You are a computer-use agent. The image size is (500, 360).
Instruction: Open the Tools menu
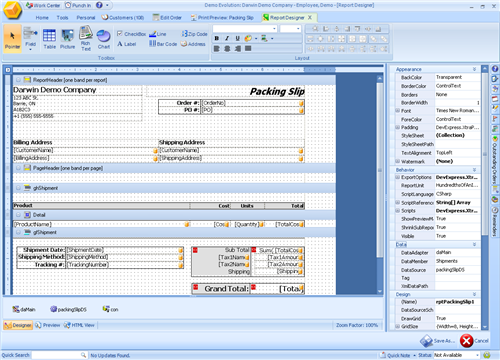[62, 18]
